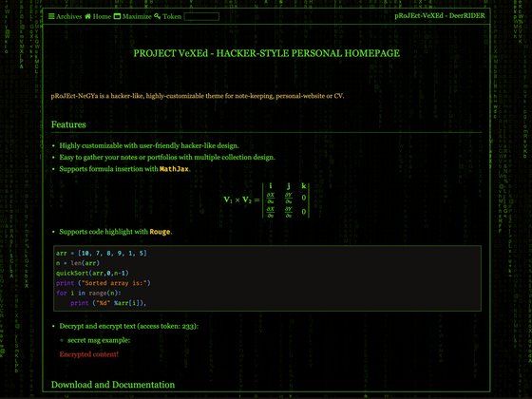The height and width of the screenshot is (399, 532).
Task: Click 'Highly customizable with user-friendly' bullet text
Action: 149,145
